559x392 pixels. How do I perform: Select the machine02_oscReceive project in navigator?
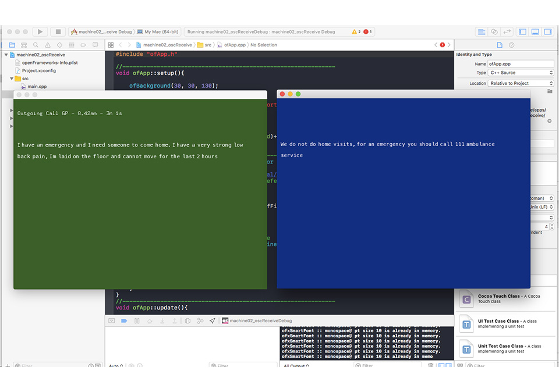point(41,55)
